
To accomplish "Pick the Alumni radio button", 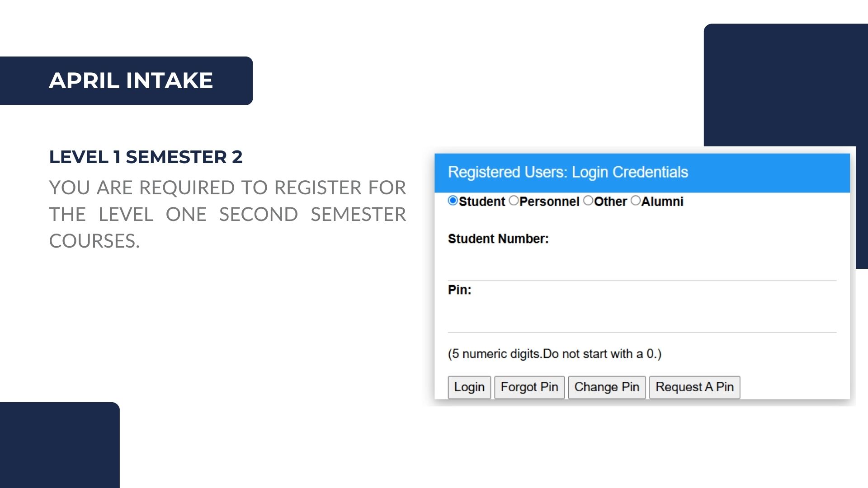I will (x=635, y=201).
